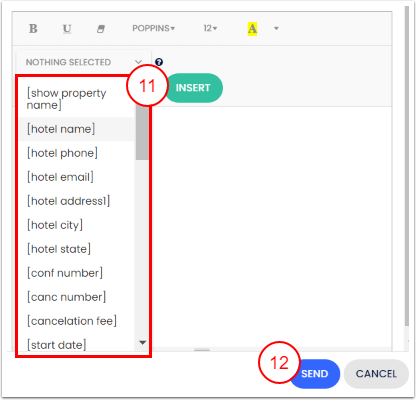Click the eraser clear-formatting icon
This screenshot has width=416, height=400.
click(101, 29)
